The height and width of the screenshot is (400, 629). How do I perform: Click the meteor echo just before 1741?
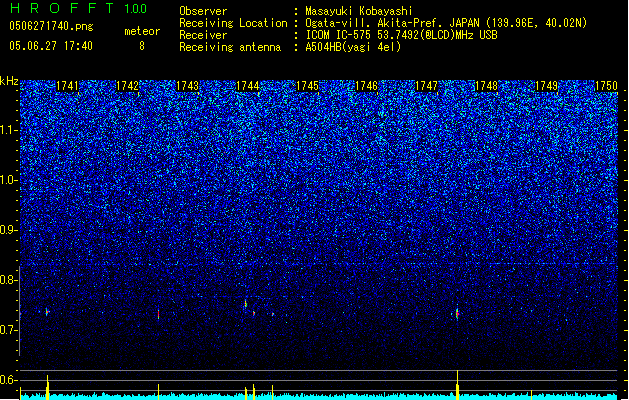click(x=47, y=312)
